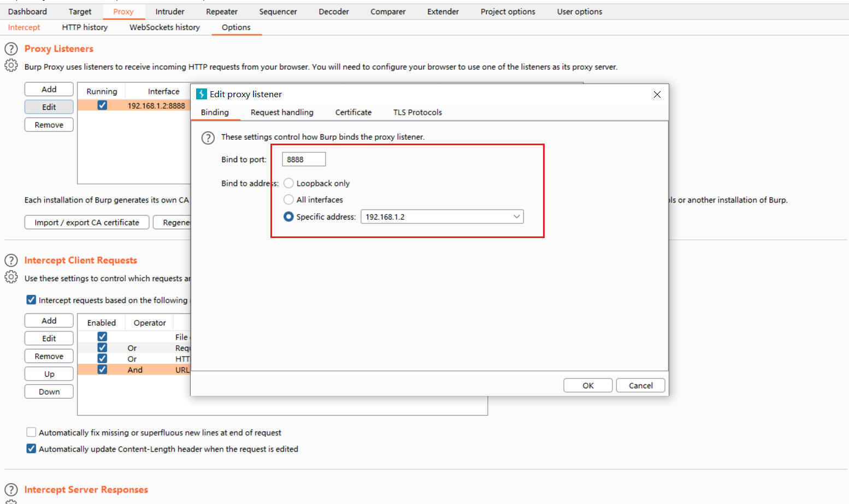The width and height of the screenshot is (849, 504).
Task: Cancel the Edit proxy listener dialog
Action: point(641,386)
